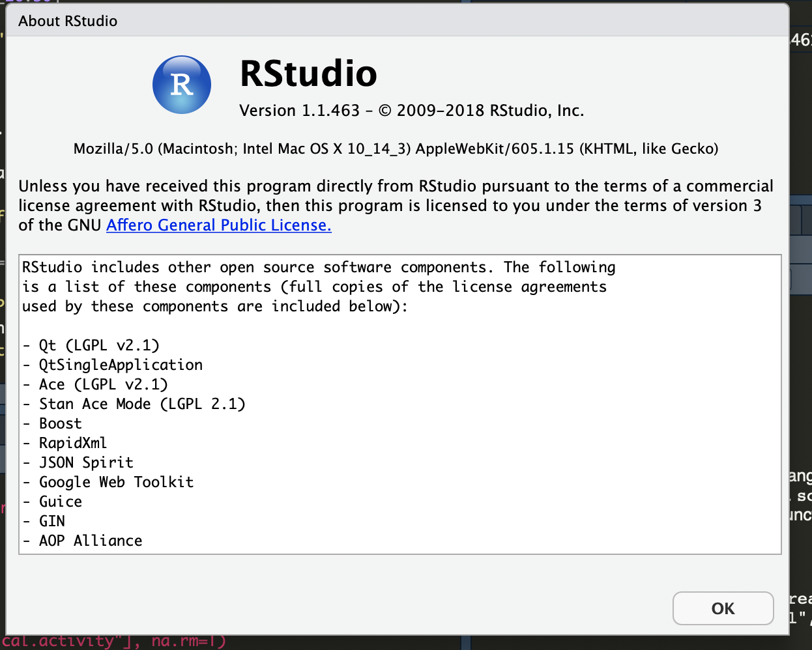Select the Mozilla user agent text
This screenshot has width=812, height=650.
click(396, 148)
